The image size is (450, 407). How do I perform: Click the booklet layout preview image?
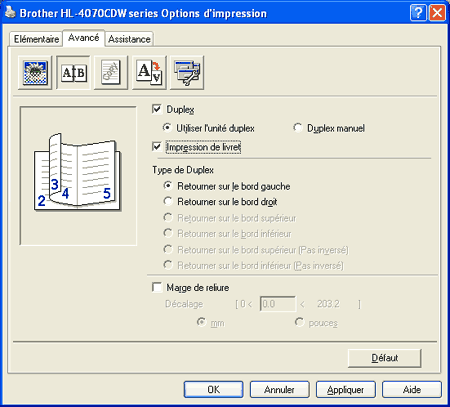pyautogui.click(x=78, y=176)
